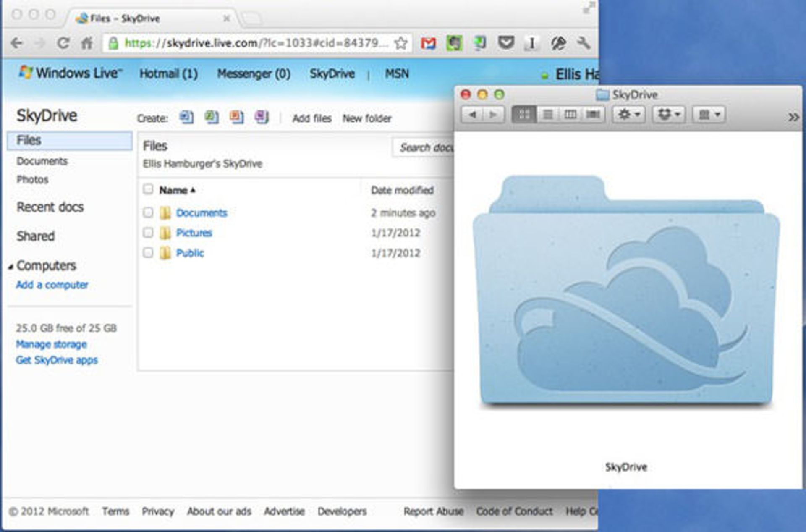This screenshot has width=806, height=532.
Task: Create a new Word document
Action: click(186, 117)
